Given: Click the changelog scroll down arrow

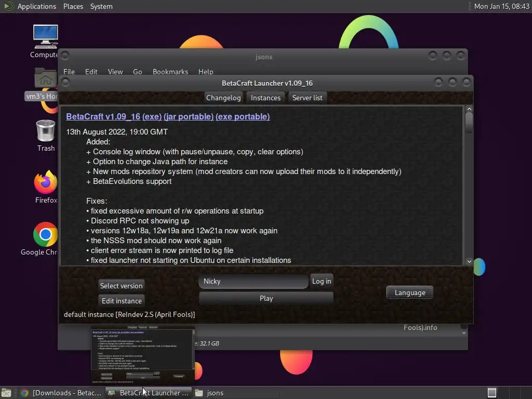Looking at the screenshot, I should pos(469,261).
